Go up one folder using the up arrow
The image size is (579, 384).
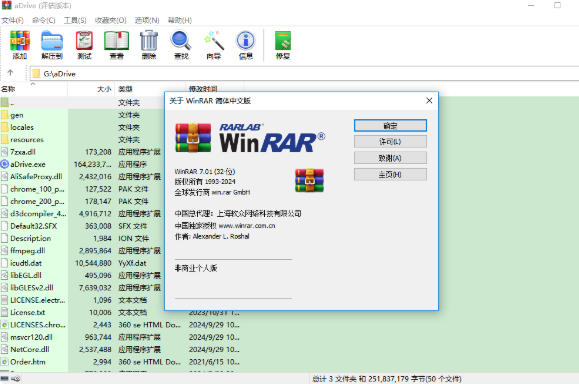coord(10,73)
